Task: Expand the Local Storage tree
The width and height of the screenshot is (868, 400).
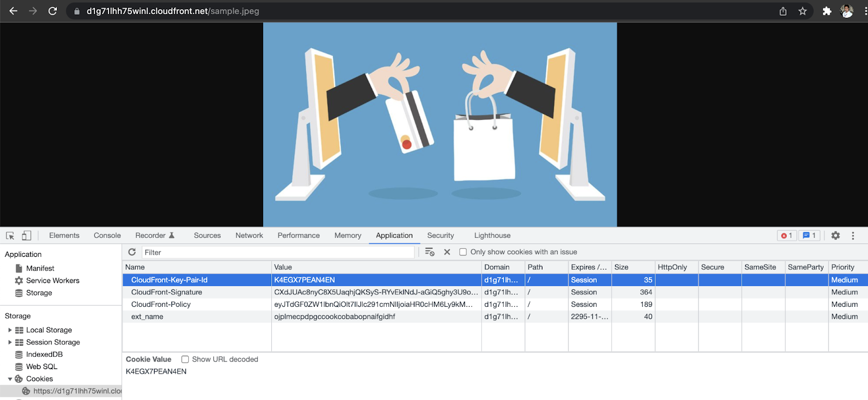Action: point(10,330)
